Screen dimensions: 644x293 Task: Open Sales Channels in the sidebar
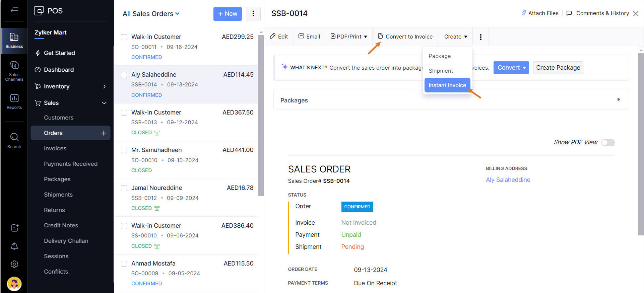coord(14,71)
